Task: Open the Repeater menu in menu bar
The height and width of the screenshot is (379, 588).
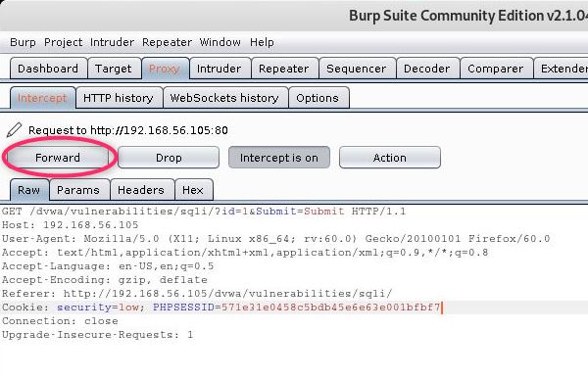Action: click(x=167, y=42)
